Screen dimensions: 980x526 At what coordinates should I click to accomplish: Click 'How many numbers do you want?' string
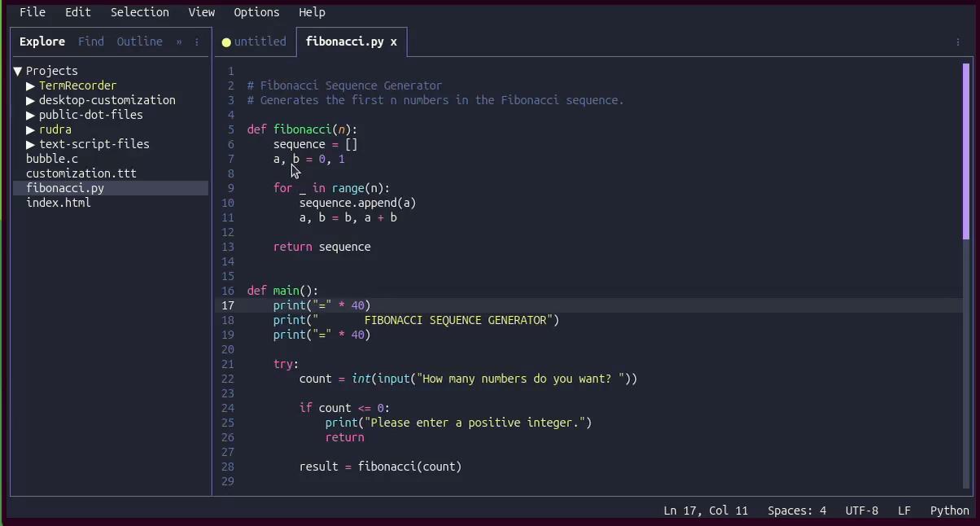point(517,379)
